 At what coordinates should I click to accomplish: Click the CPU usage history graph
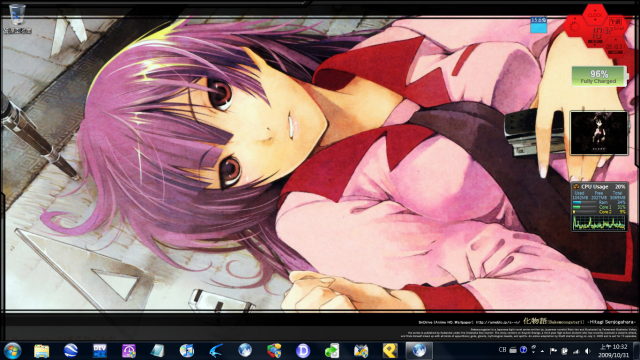(599, 222)
